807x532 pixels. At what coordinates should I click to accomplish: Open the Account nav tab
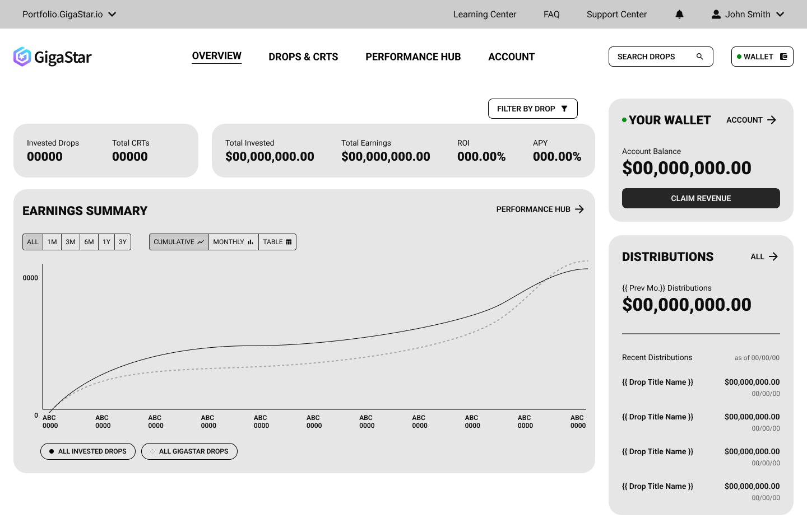pos(512,57)
